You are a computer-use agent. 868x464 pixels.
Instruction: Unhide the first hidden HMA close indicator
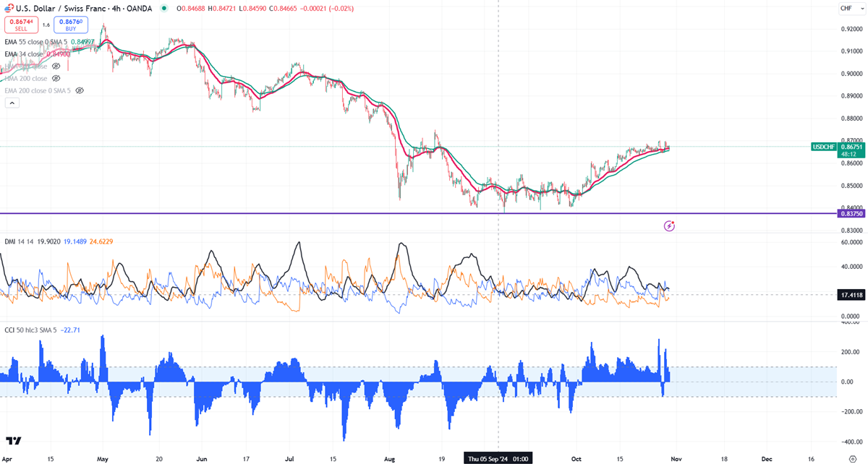(56, 66)
